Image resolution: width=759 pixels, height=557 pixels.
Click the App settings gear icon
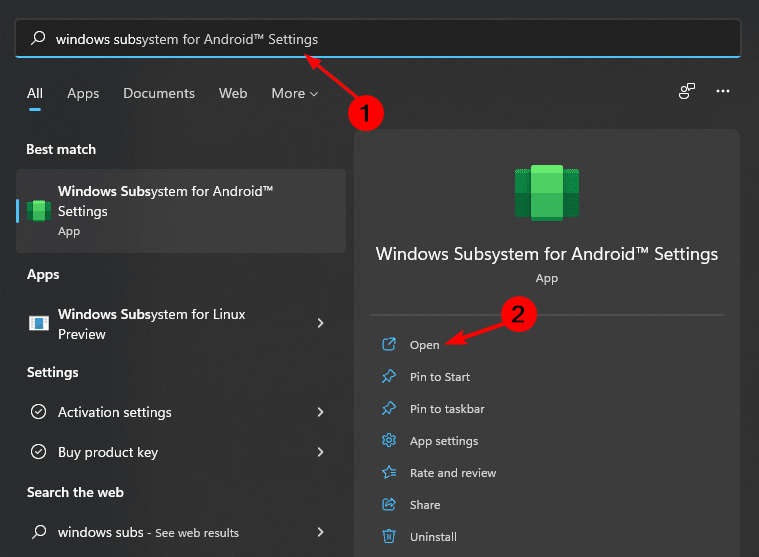pyautogui.click(x=389, y=441)
